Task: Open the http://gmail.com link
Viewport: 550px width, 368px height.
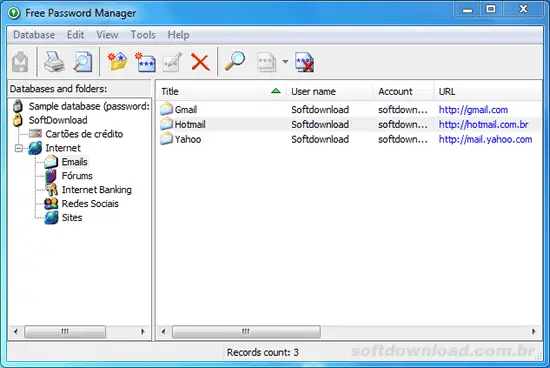Action: click(x=473, y=110)
